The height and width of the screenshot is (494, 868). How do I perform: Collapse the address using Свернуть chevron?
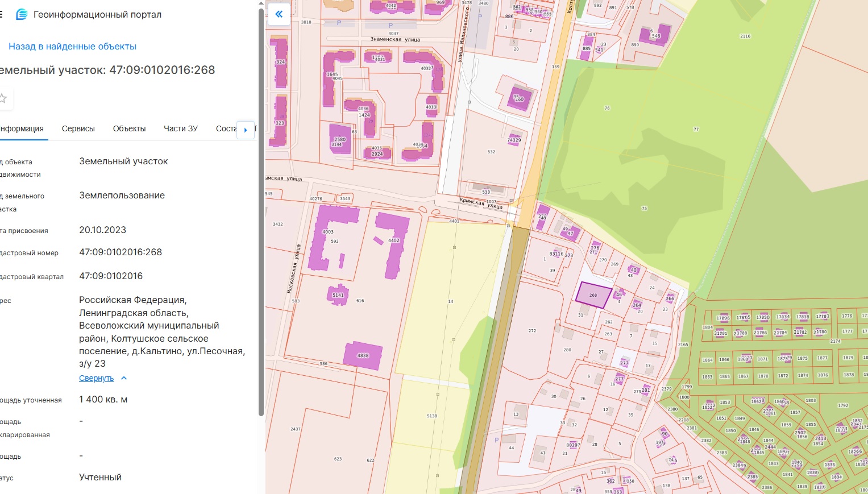(124, 378)
